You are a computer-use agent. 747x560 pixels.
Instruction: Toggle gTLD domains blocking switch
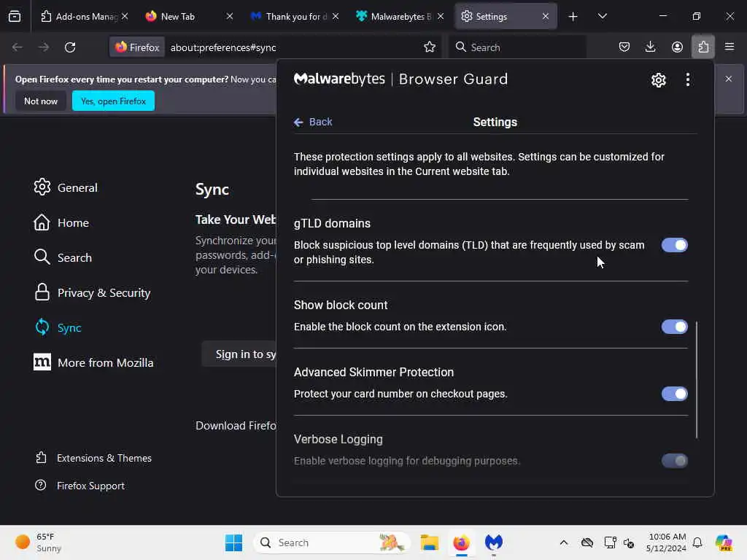click(674, 245)
